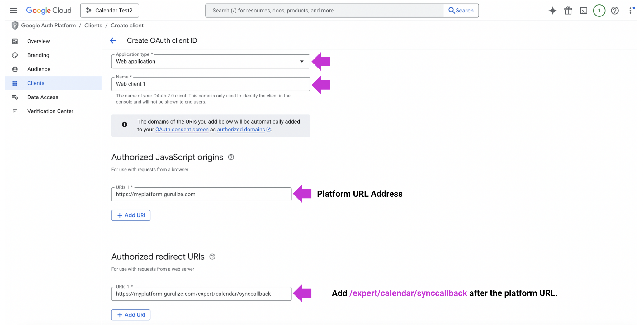
Task: Open help for Authorized JavaScript origins
Action: [231, 157]
